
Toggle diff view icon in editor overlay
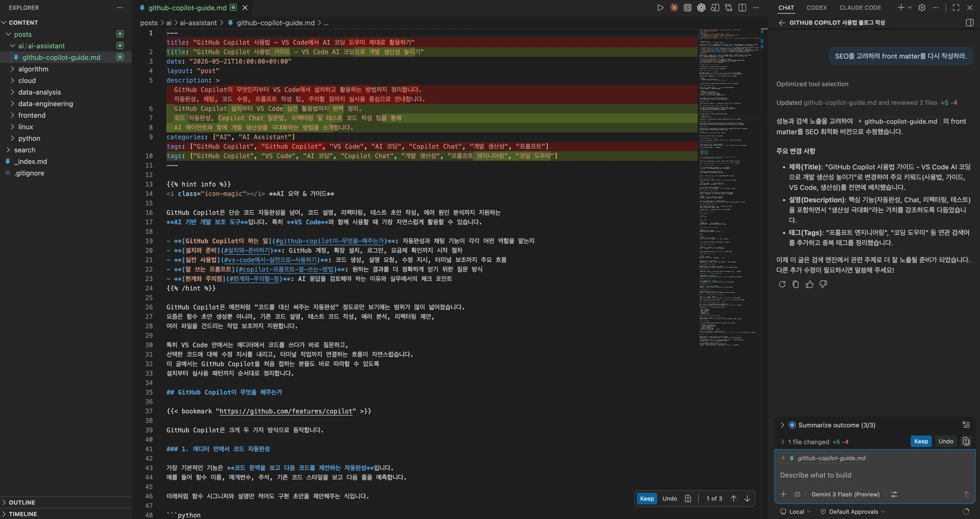pyautogui.click(x=688, y=499)
